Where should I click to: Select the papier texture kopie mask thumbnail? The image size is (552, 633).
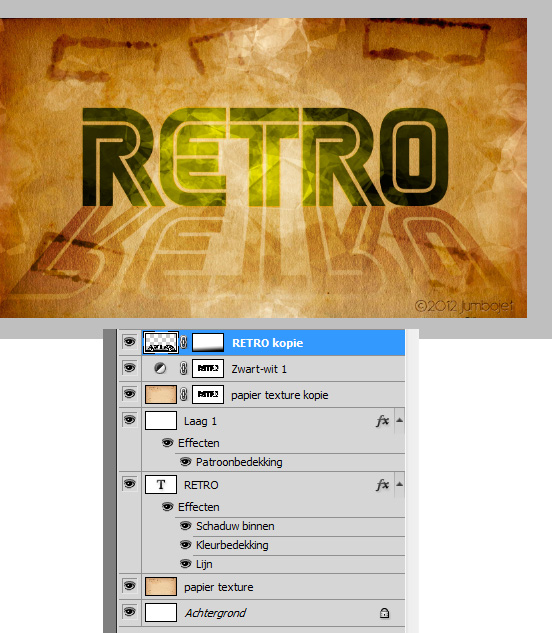point(208,394)
